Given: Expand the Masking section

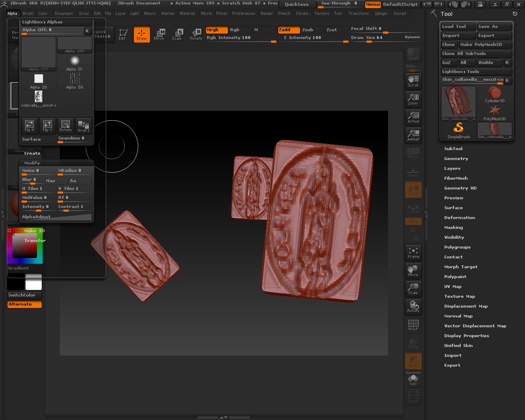Looking at the screenshot, I should tap(454, 227).
